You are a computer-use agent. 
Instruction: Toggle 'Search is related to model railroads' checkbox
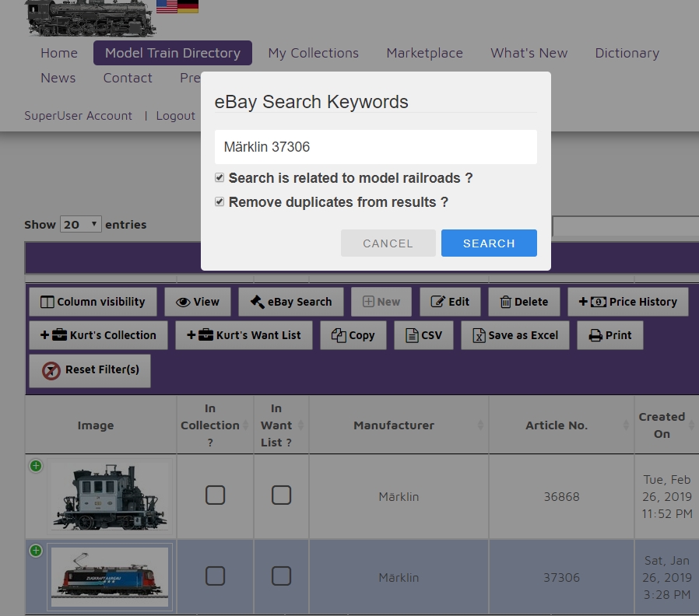220,177
